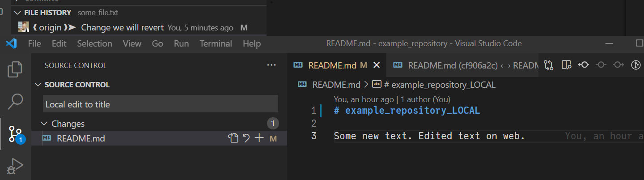Screen dimensions: 644x180
Task: Click the Open Changes compare icon
Action: click(549, 65)
